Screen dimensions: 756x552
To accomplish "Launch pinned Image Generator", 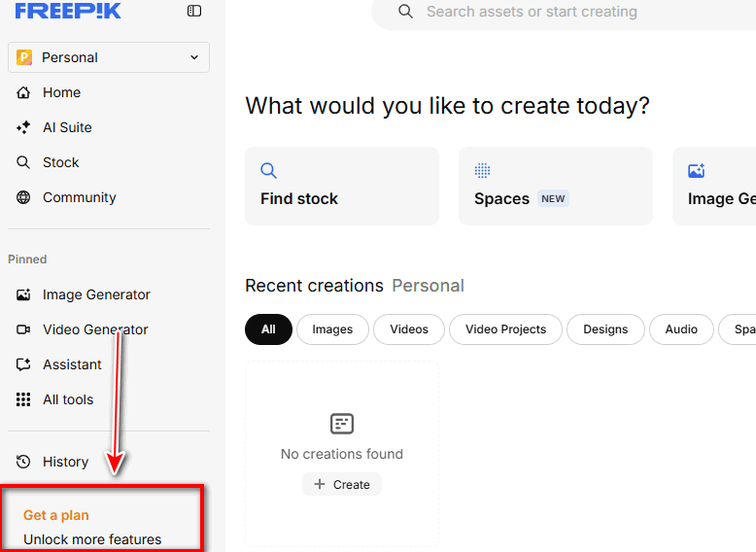I will pyautogui.click(x=95, y=294).
